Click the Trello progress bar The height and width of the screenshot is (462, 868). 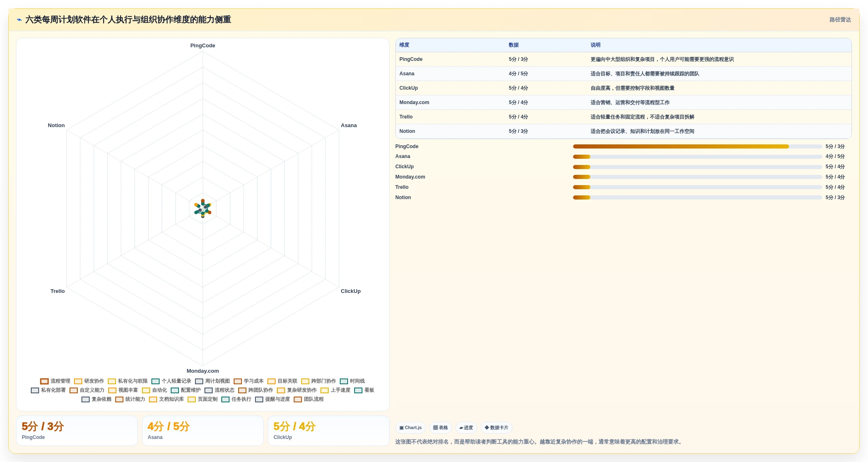tap(697, 187)
